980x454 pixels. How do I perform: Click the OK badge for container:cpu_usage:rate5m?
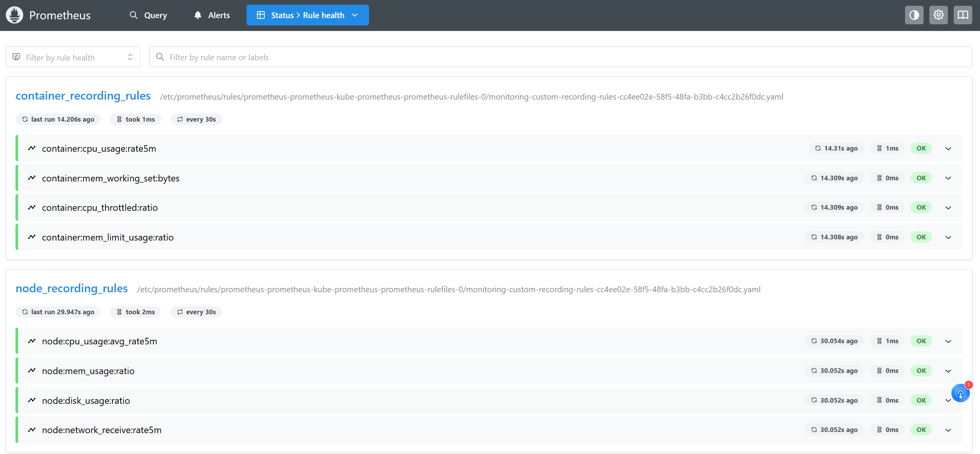[921, 148]
